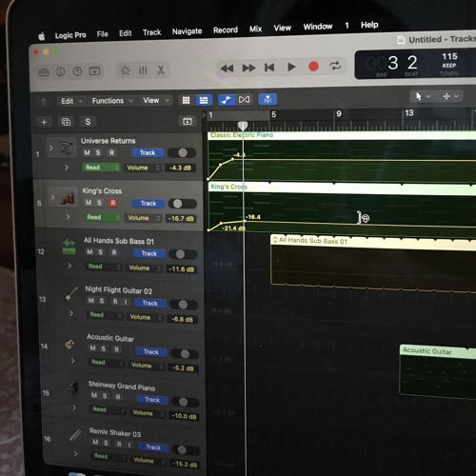Toggle Flex show/hide button
This screenshot has width=476, height=476.
click(244, 100)
